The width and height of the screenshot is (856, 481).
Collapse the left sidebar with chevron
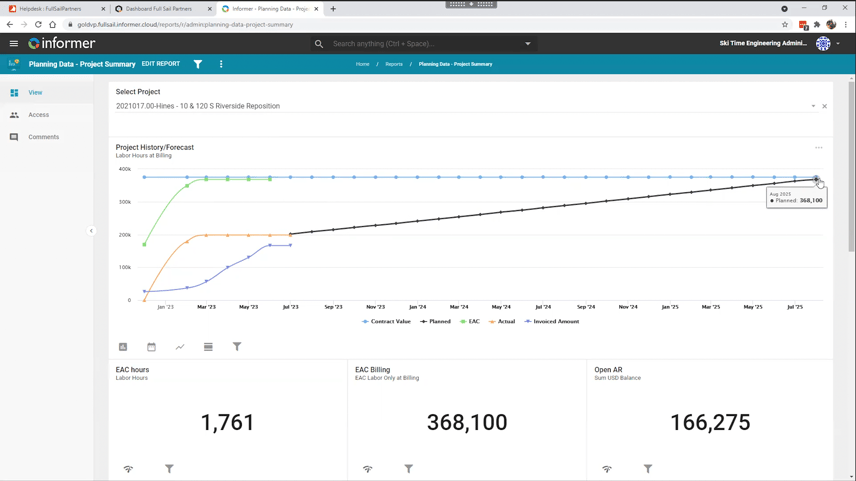pos(91,231)
